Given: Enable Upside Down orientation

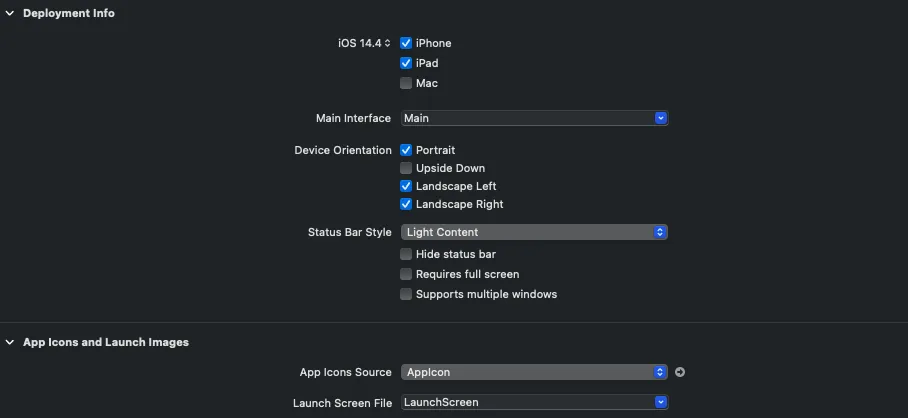Looking at the screenshot, I should pos(406,168).
